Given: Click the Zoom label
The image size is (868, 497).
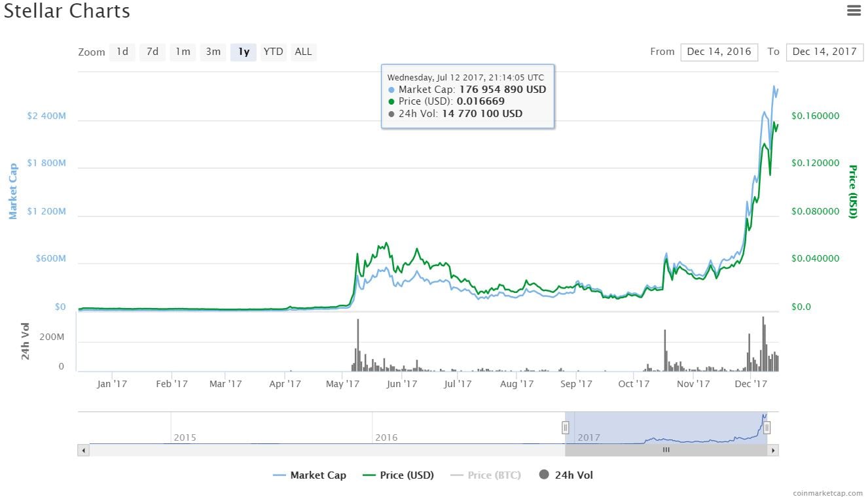Looking at the screenshot, I should pos(92,52).
